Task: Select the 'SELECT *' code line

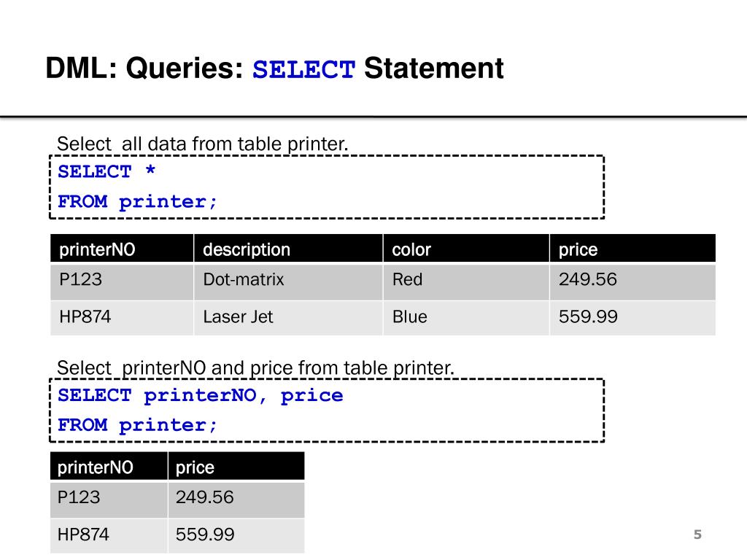Action: (107, 171)
